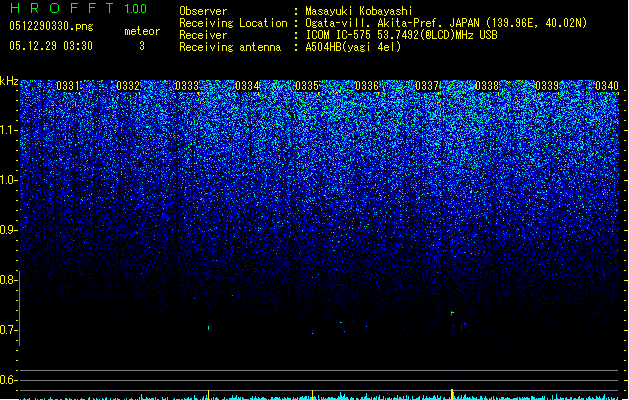Click the 0331 time marker
This screenshot has width=629, height=400.
[68, 86]
